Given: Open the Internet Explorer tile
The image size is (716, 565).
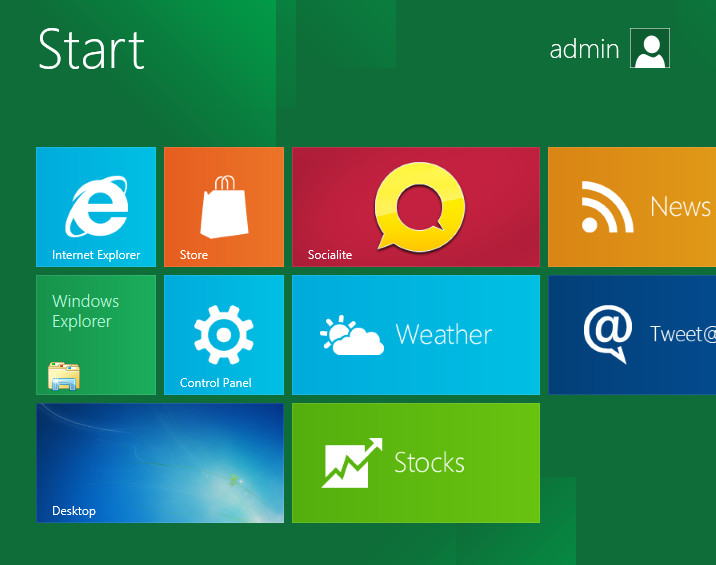Looking at the screenshot, I should (x=96, y=207).
